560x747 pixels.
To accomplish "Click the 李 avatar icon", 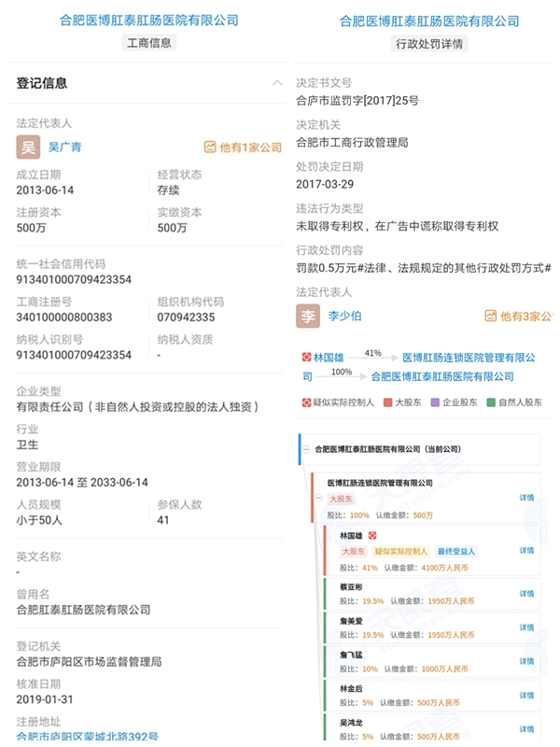I will pos(308,316).
